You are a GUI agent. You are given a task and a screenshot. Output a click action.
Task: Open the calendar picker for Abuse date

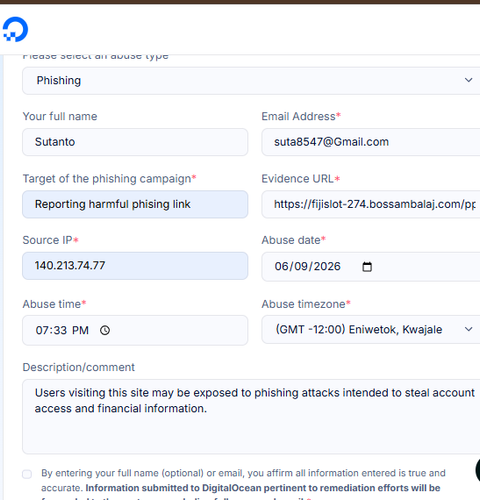[367, 267]
